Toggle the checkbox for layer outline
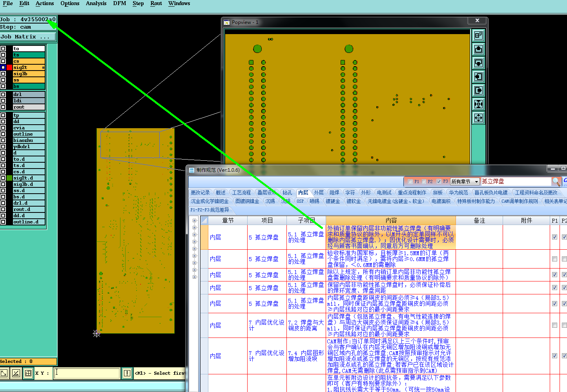 (x=3, y=134)
